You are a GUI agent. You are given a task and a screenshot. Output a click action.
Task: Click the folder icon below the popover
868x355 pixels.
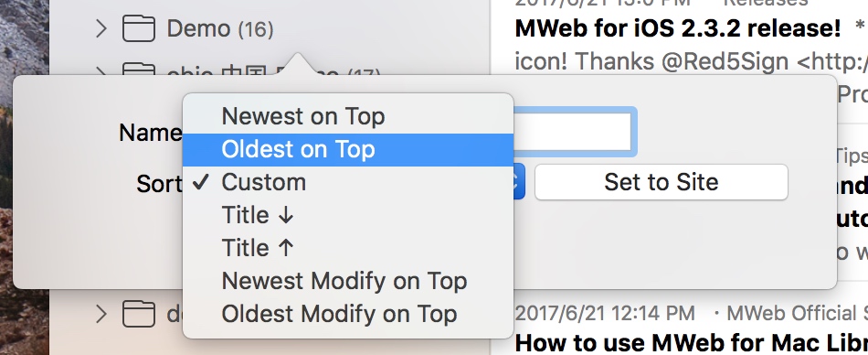tap(138, 314)
